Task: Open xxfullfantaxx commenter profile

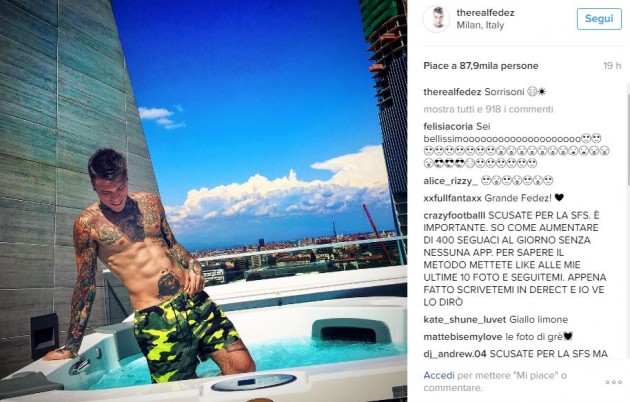Action: (452, 198)
